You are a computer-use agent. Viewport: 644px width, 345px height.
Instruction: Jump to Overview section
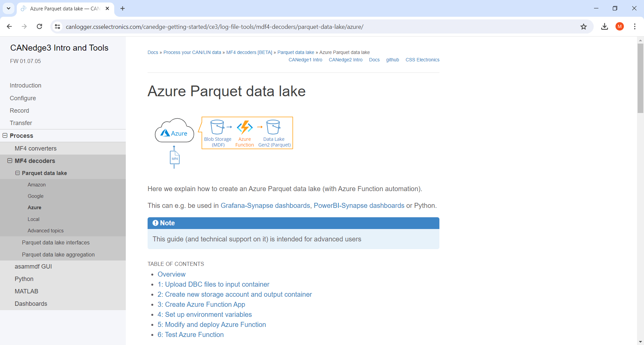[171, 274]
